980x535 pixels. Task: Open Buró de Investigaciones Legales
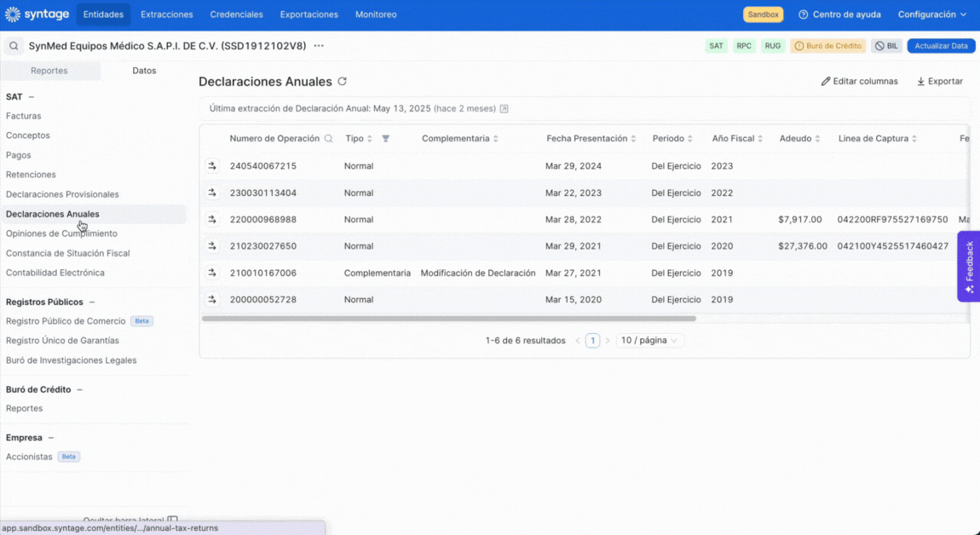[72, 360]
